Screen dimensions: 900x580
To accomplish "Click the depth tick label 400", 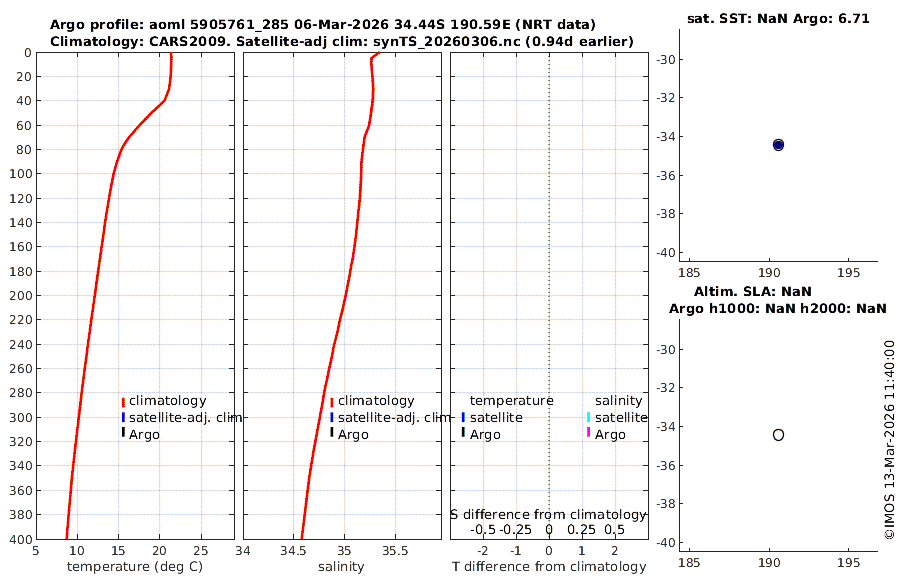I will tap(20, 539).
